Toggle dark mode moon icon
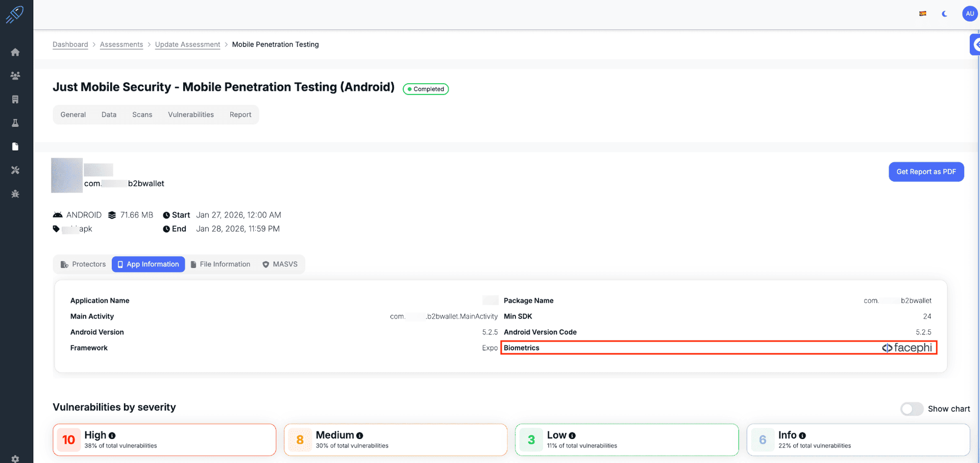 944,14
